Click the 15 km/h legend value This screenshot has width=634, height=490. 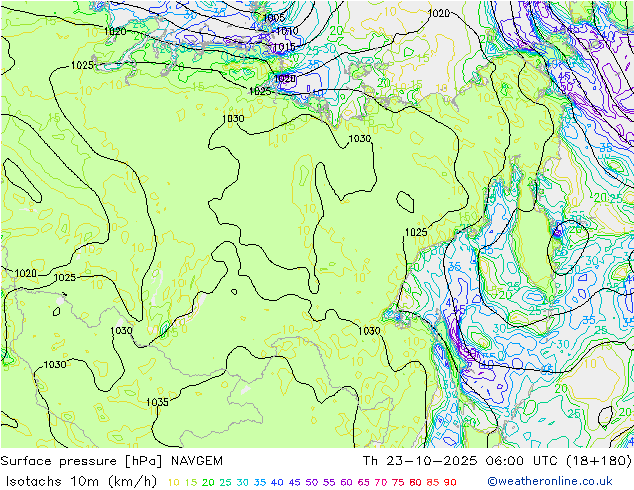(x=191, y=482)
